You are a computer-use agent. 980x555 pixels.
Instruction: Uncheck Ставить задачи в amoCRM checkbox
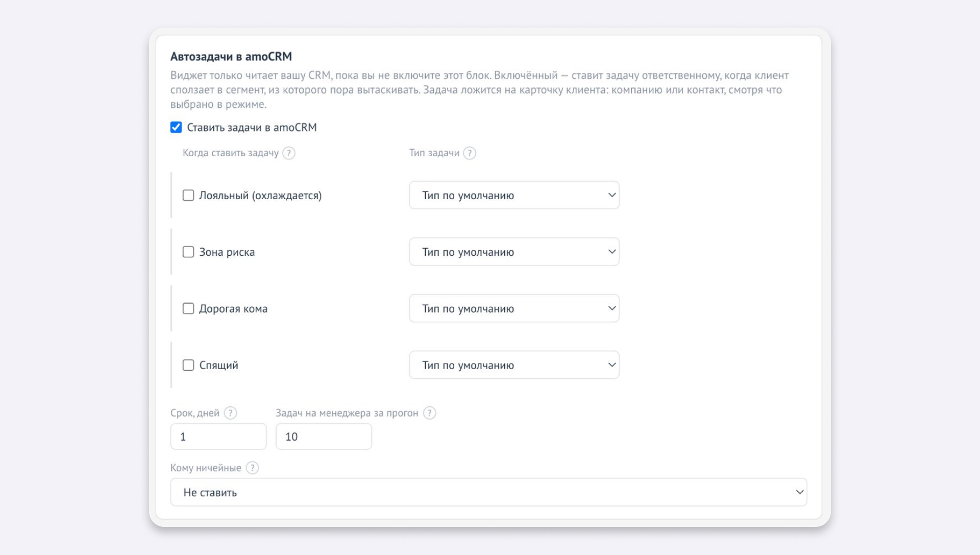[176, 127]
